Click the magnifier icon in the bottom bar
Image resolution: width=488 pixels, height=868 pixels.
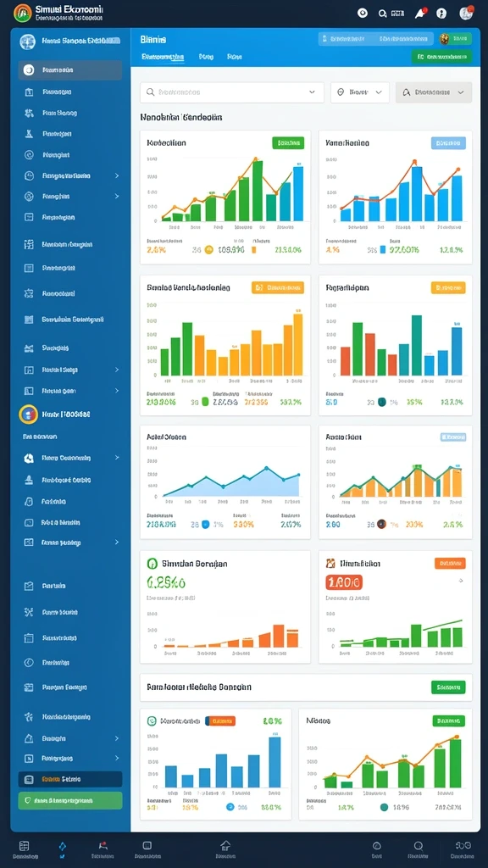(419, 846)
